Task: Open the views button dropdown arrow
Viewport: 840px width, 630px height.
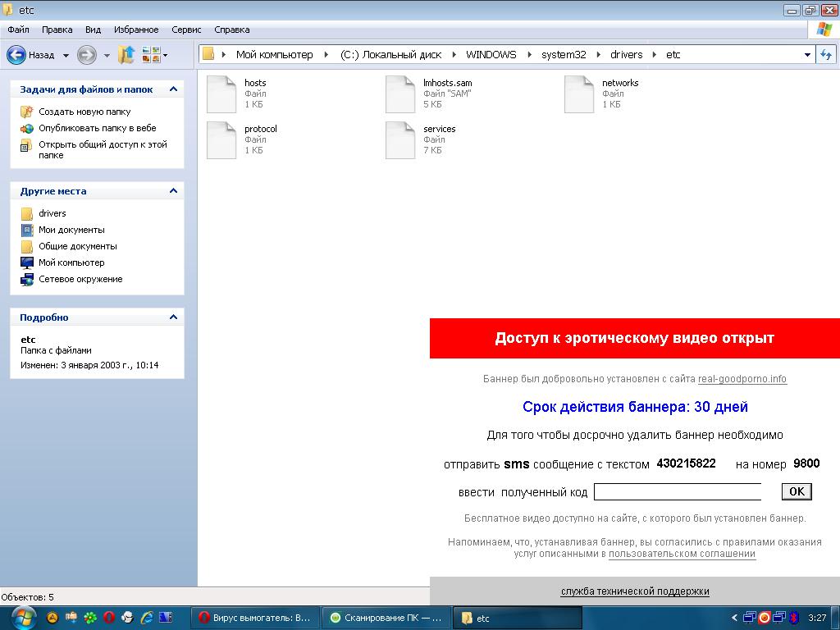Action: tap(165, 56)
